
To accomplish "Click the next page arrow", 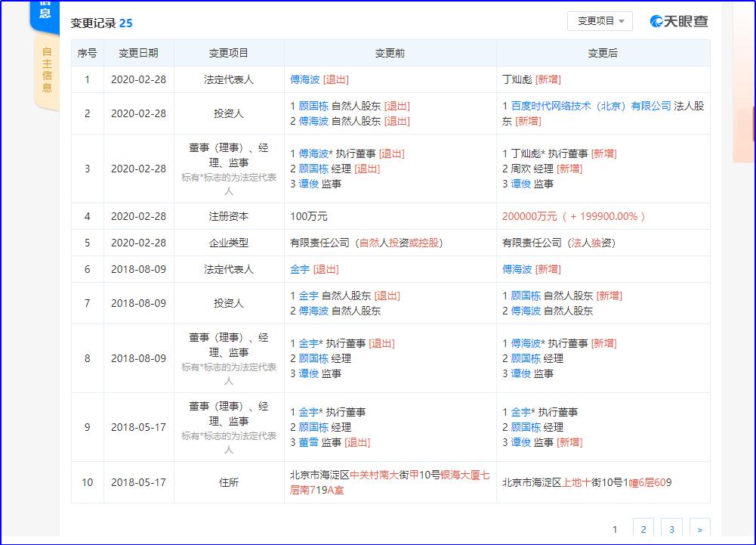I will (699, 528).
